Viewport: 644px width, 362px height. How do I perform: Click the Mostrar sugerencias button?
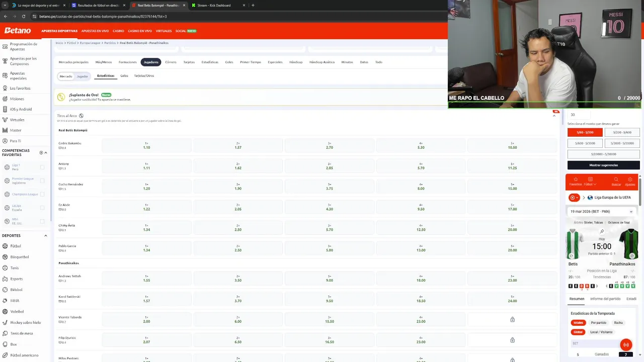click(604, 165)
